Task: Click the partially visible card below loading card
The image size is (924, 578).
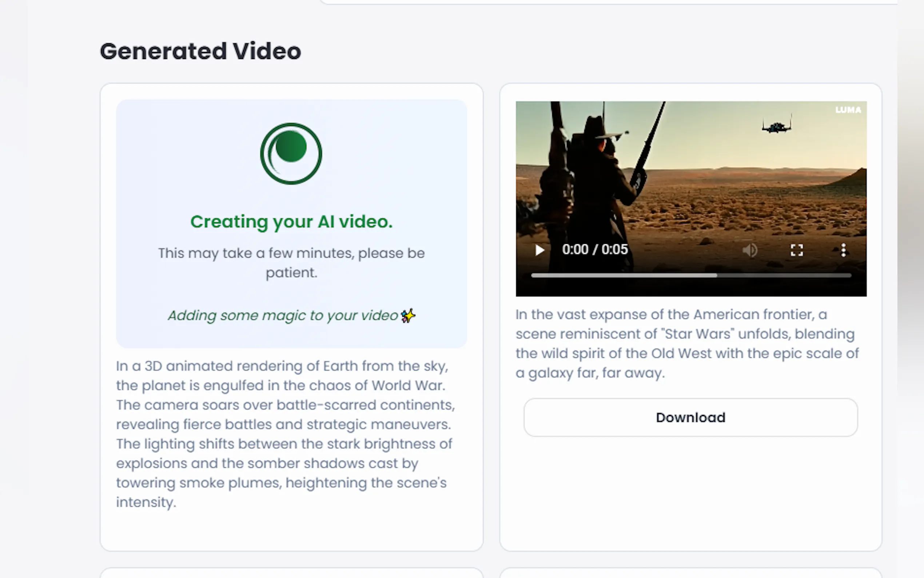Action: pos(291,573)
